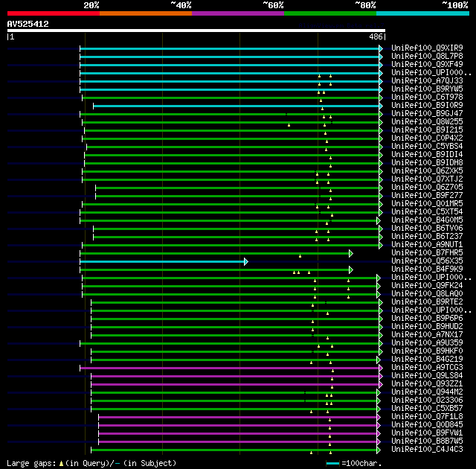
Task: Click the UniRef100_C5XT54 label
Action: pos(427,212)
